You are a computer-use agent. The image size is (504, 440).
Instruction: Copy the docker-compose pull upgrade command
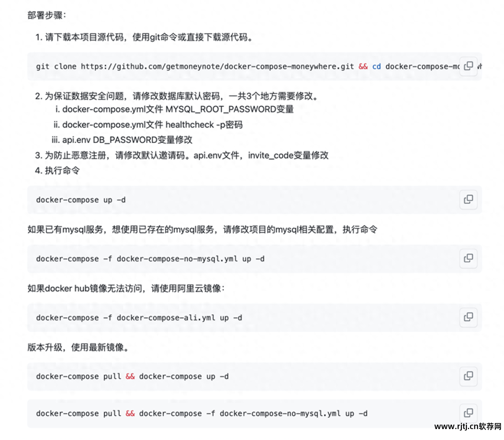[x=469, y=376]
